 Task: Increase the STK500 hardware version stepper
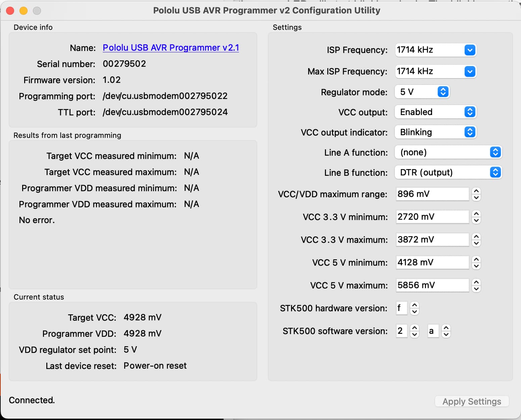pyautogui.click(x=415, y=305)
